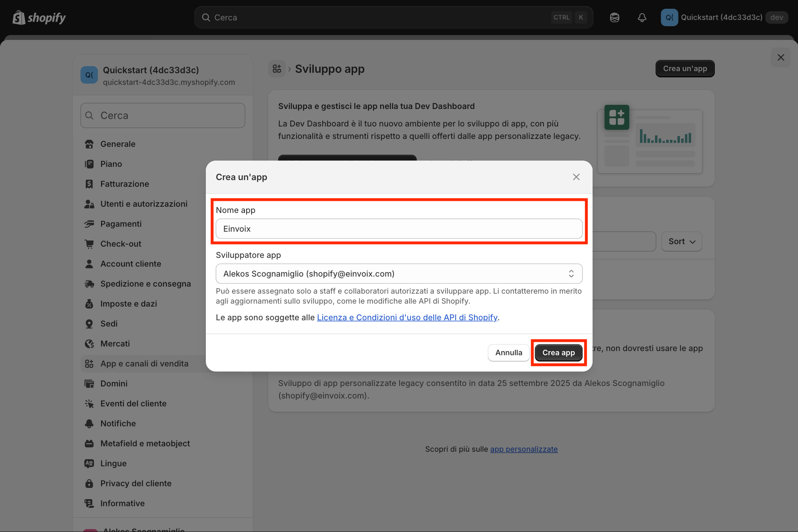Click the Quickstart avatar in the top bar

669,17
